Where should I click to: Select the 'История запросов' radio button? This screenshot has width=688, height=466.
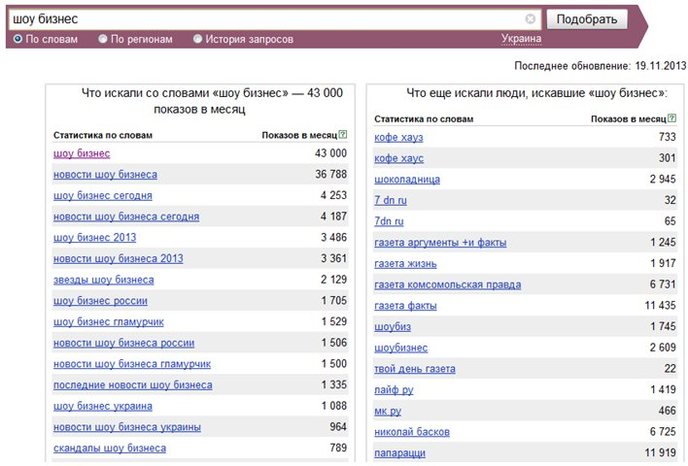click(197, 39)
